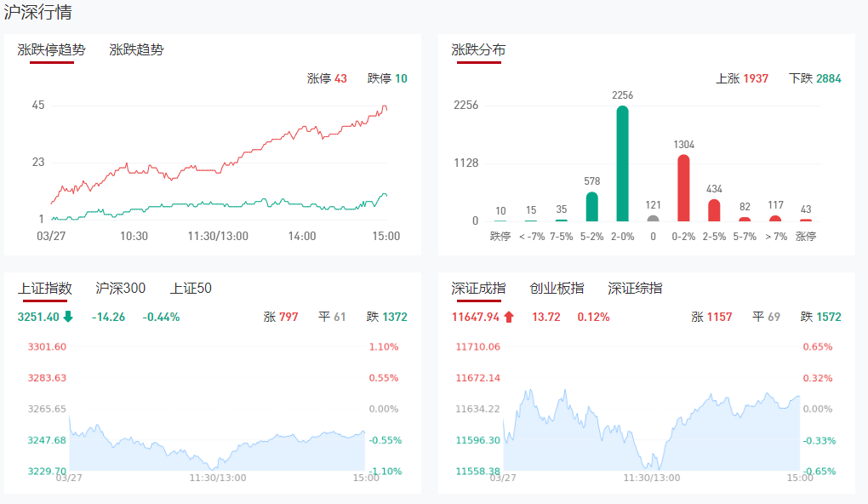Click the 涨跌分布 heading tab

[x=478, y=49]
